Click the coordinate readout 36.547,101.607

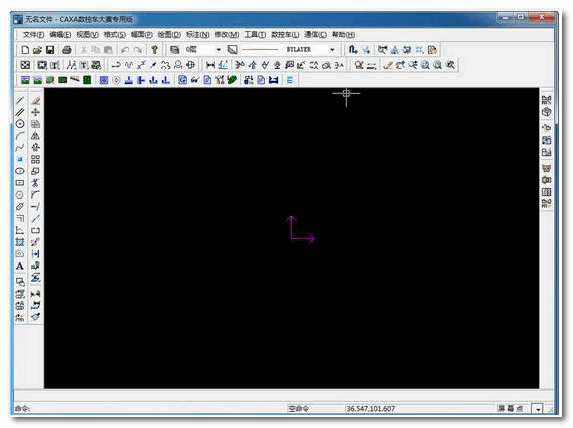point(371,409)
